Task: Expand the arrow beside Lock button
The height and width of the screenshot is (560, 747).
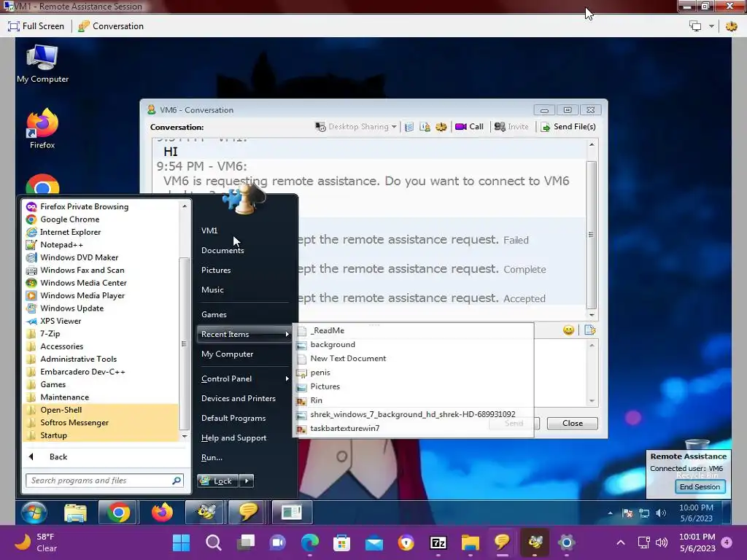Action: tap(247, 481)
